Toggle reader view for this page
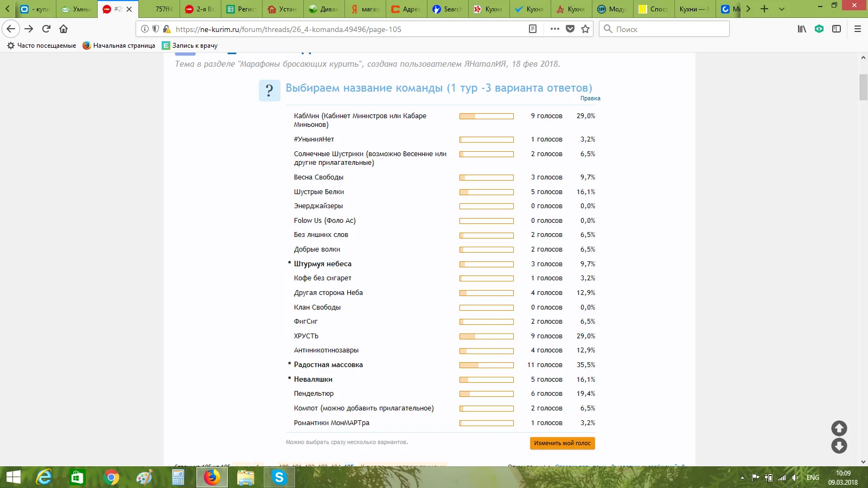868x488 pixels. point(533,29)
